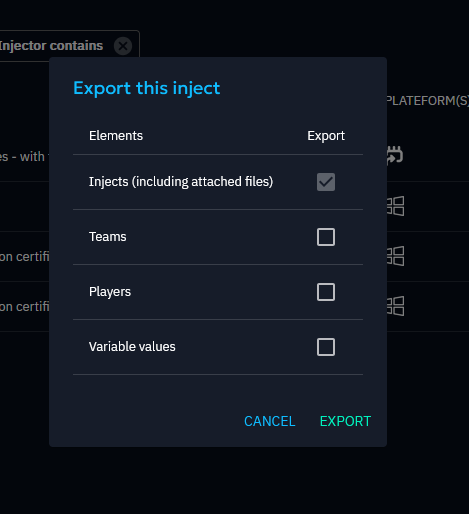Viewport: 469px width, 514px height.
Task: Click the bottom Windows platform icon
Action: pyautogui.click(x=395, y=306)
